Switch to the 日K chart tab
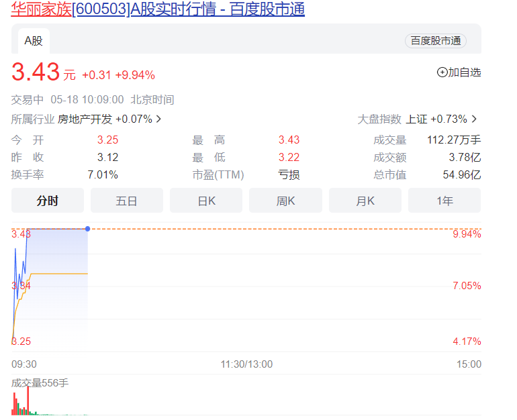This screenshot has width=517, height=420. pos(206,201)
